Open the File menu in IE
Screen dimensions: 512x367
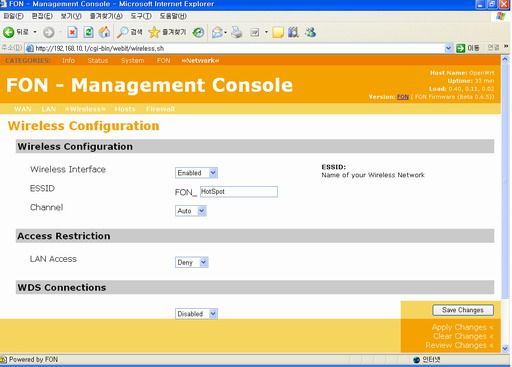[13, 16]
